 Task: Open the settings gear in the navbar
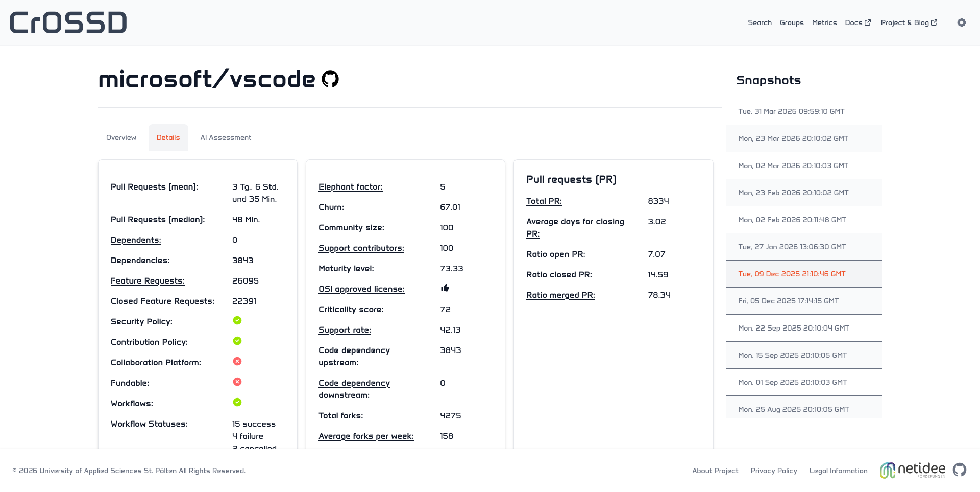click(962, 22)
